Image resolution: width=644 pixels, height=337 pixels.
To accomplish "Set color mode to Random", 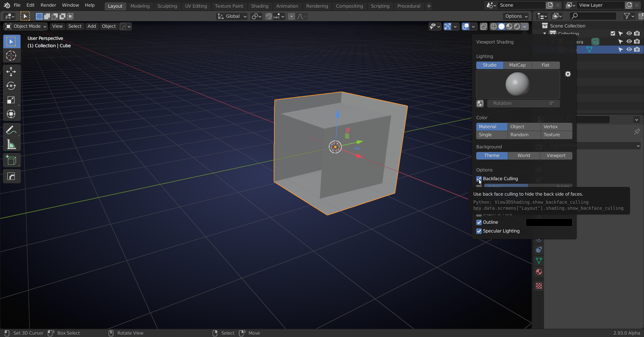I will click(524, 135).
